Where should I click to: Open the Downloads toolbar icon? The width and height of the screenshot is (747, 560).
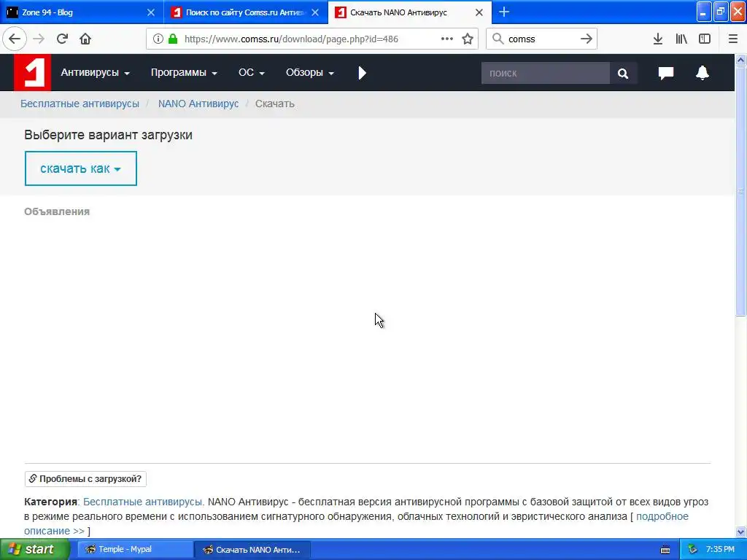tap(658, 39)
